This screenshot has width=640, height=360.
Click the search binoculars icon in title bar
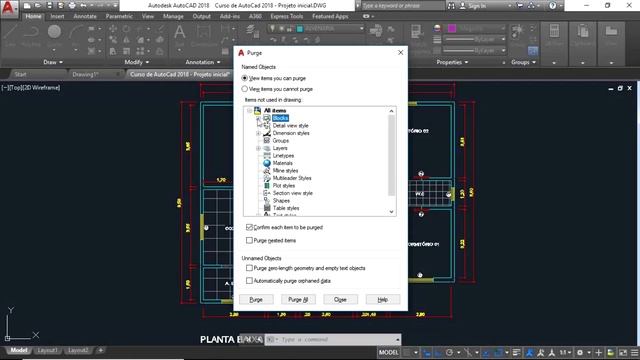451,6
